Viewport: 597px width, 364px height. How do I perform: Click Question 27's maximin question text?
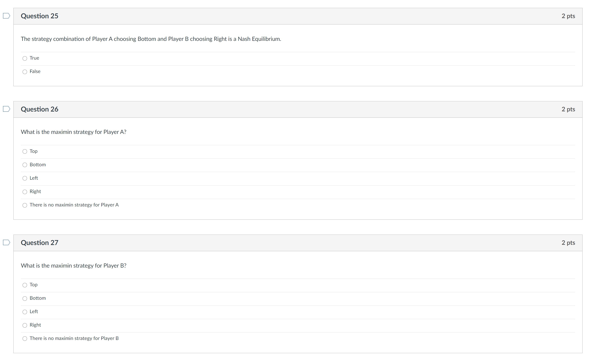[73, 266]
